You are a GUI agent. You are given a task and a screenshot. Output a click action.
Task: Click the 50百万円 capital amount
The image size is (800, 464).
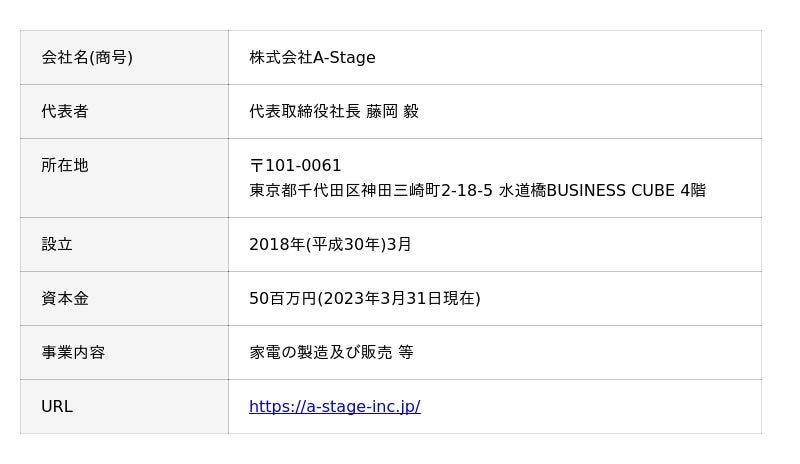coord(282,298)
